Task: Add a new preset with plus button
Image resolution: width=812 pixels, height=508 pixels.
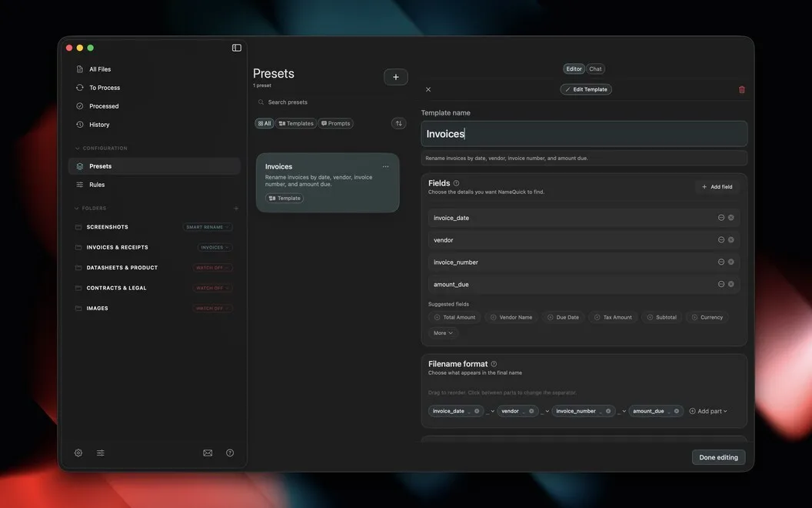Action: coord(396,77)
